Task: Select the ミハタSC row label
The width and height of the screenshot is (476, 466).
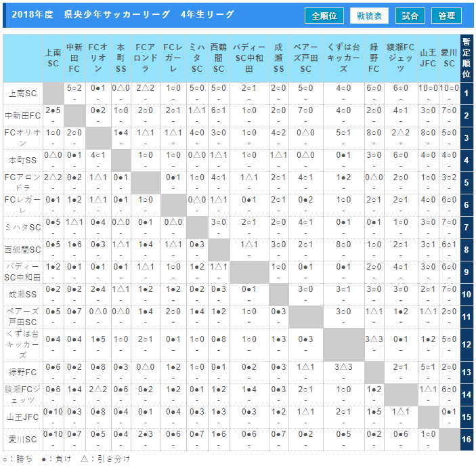Action: [x=23, y=228]
